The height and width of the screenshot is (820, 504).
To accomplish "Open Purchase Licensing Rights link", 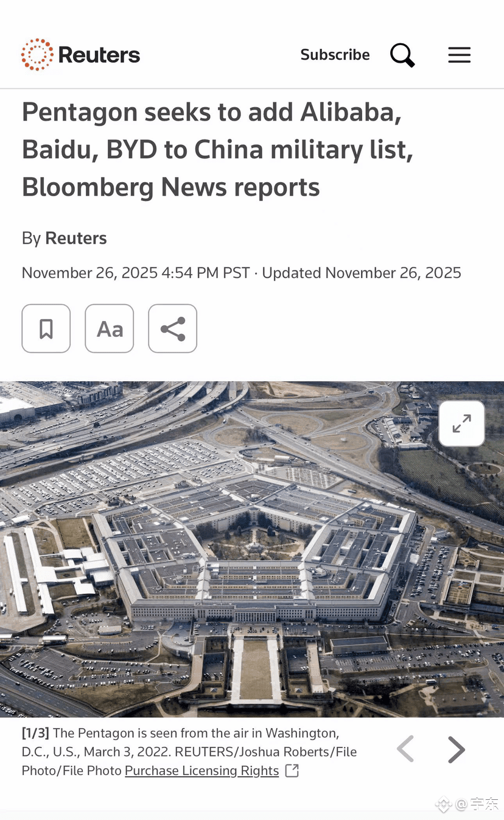I will coord(202,771).
